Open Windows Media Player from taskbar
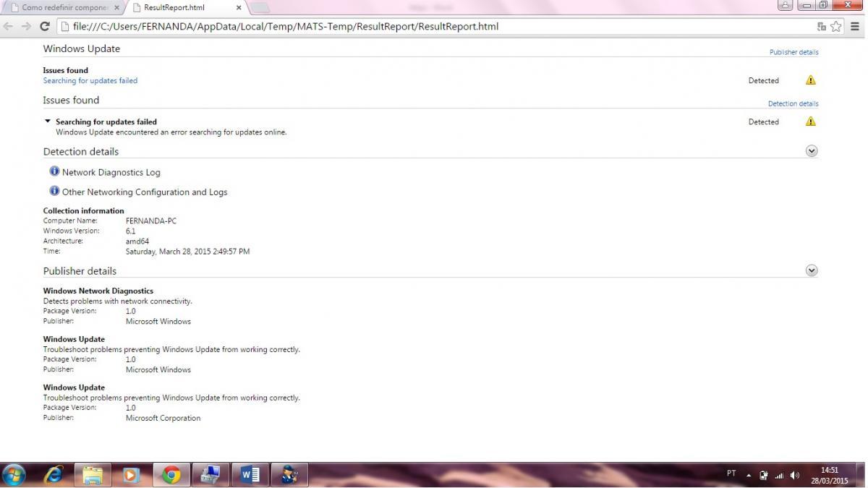The height and width of the screenshot is (488, 868). (x=132, y=475)
